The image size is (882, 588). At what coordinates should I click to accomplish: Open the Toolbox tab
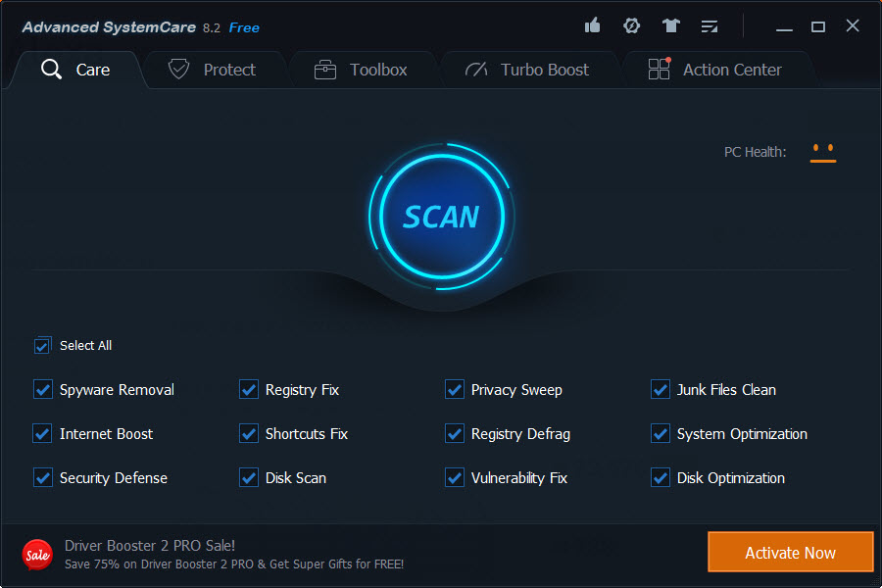[x=360, y=70]
